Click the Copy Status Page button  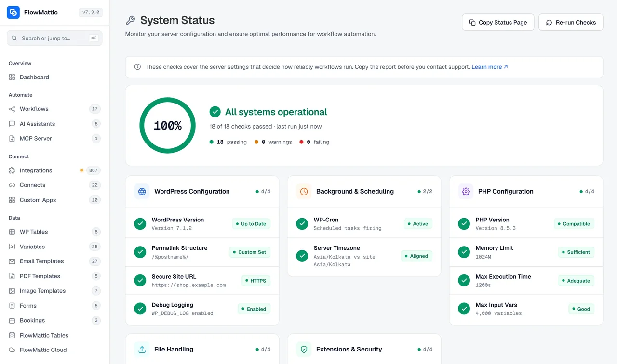click(x=498, y=22)
